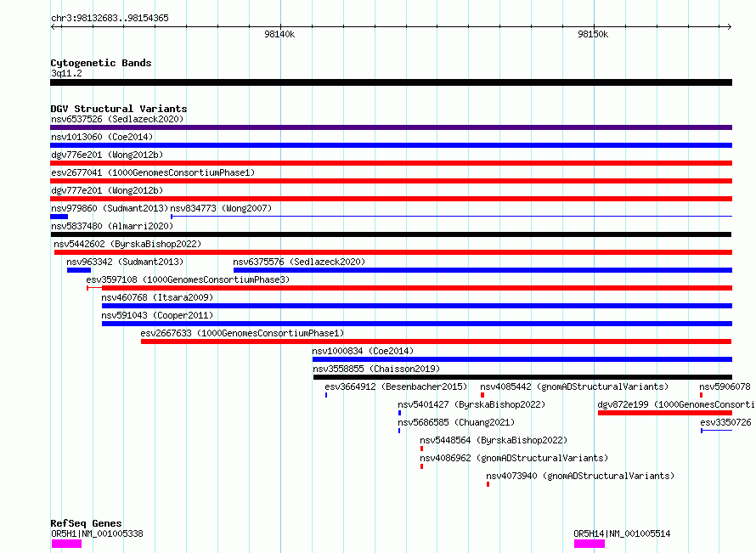756x553 pixels.
Task: Click the 98140k ruler position
Action: (279, 34)
